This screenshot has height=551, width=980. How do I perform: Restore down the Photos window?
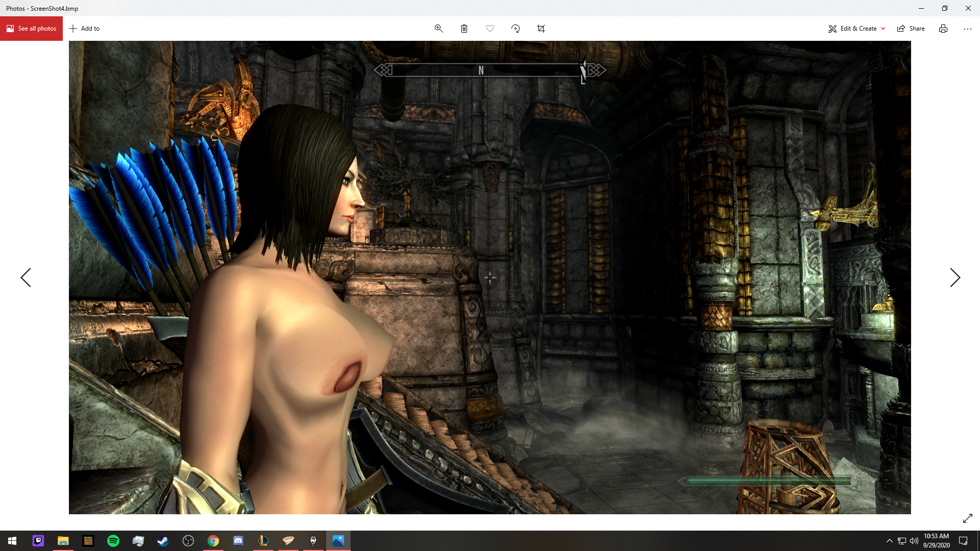pos(945,8)
